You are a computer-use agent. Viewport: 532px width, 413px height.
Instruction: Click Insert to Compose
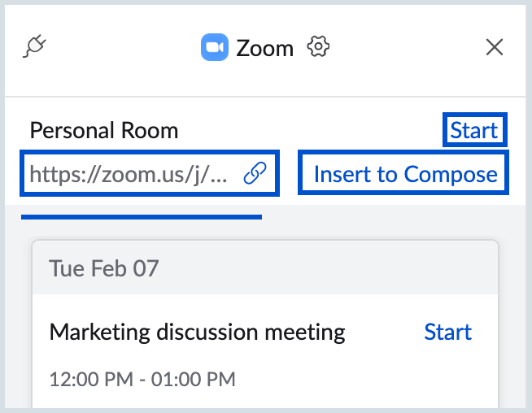point(405,173)
